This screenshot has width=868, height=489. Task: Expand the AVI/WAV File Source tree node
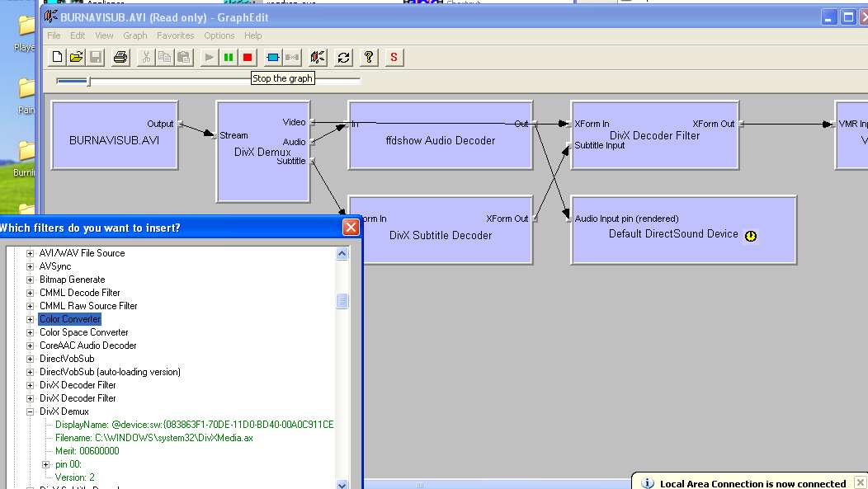click(31, 253)
